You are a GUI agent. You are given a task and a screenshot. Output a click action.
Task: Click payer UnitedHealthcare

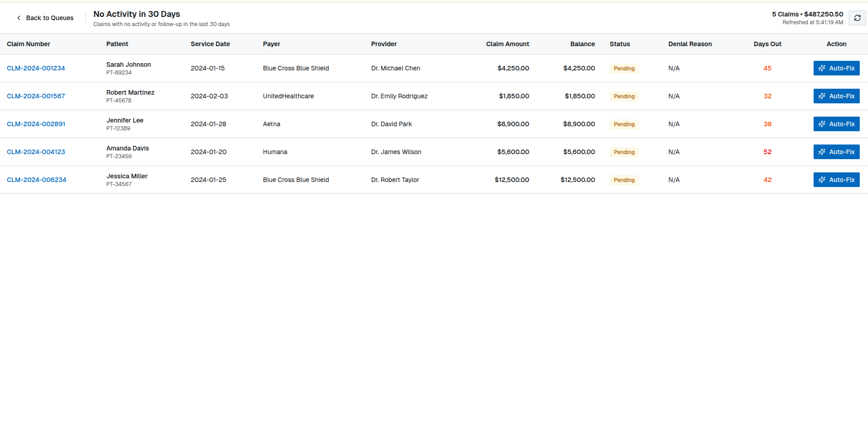pos(288,96)
